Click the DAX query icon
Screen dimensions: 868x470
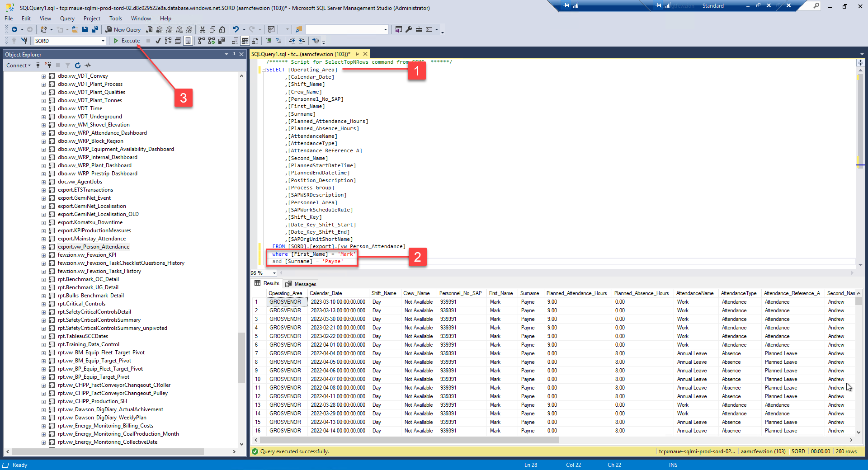pyautogui.click(x=189, y=29)
